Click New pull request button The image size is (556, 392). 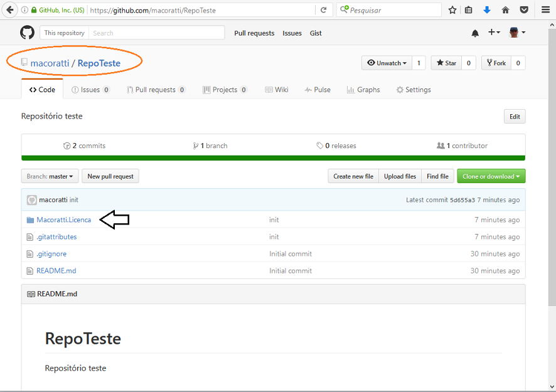point(110,176)
